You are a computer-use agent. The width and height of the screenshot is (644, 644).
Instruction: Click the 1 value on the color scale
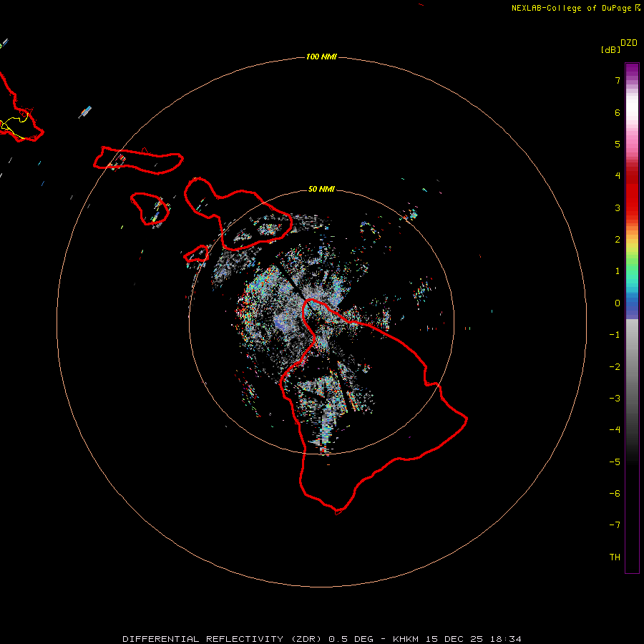618,270
